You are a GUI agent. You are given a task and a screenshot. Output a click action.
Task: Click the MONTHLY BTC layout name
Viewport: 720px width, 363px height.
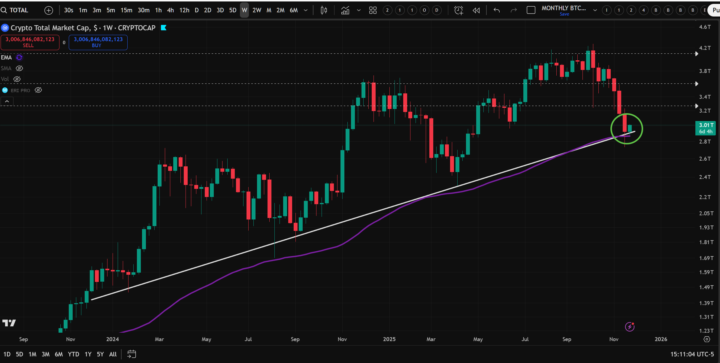click(564, 8)
